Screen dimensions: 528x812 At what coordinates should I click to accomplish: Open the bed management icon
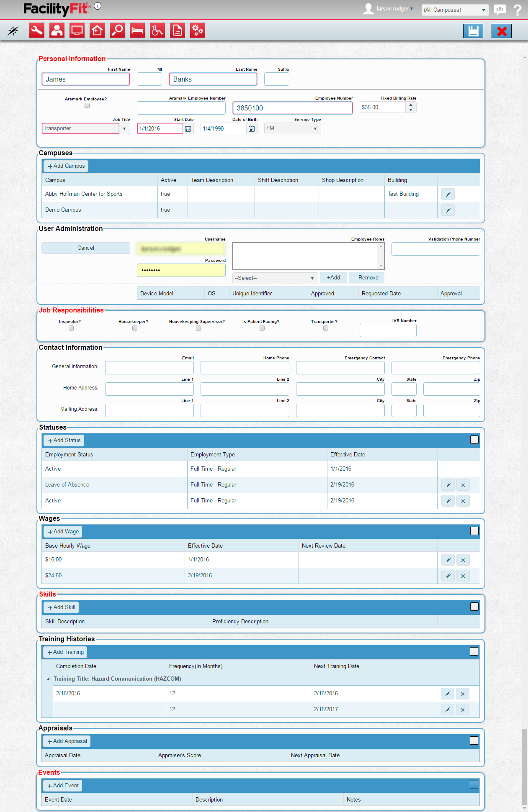tap(137, 31)
